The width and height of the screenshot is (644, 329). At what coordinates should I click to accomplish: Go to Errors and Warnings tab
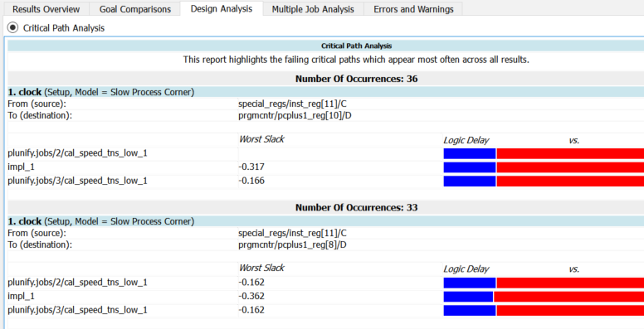coord(413,9)
